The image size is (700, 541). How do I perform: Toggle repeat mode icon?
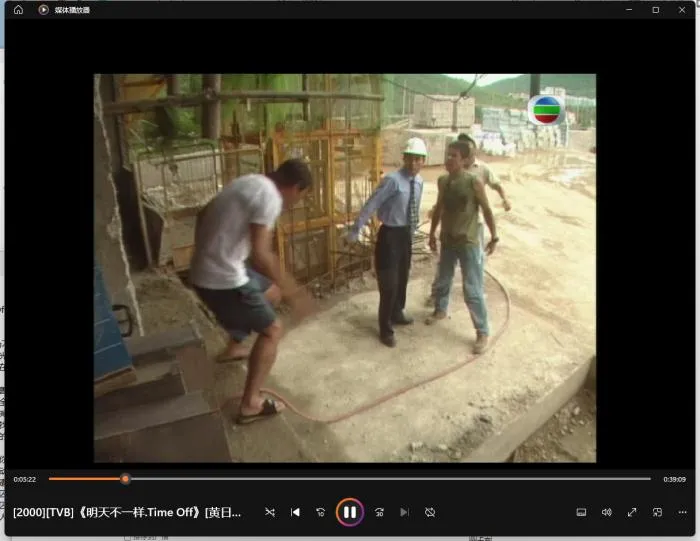click(x=430, y=512)
